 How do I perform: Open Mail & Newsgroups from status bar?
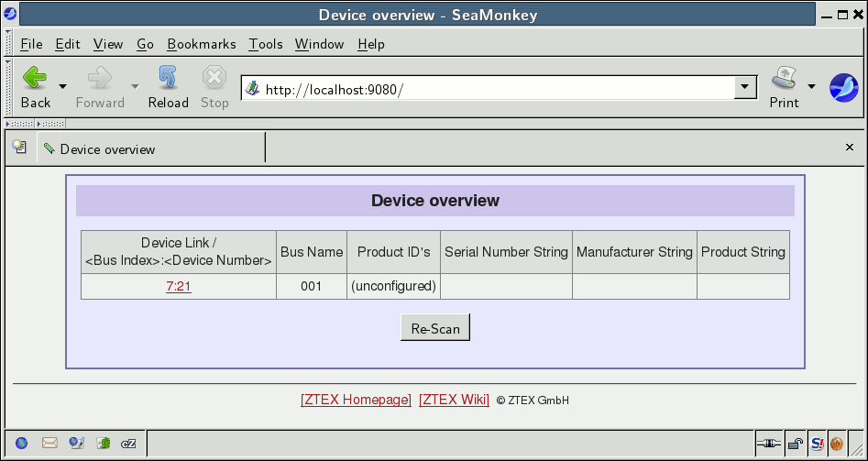(x=49, y=443)
